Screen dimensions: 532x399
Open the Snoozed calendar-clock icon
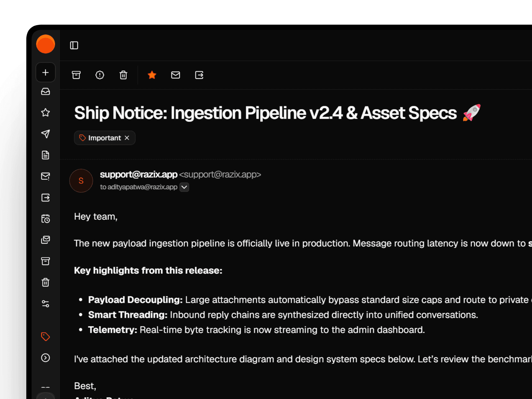(x=45, y=219)
